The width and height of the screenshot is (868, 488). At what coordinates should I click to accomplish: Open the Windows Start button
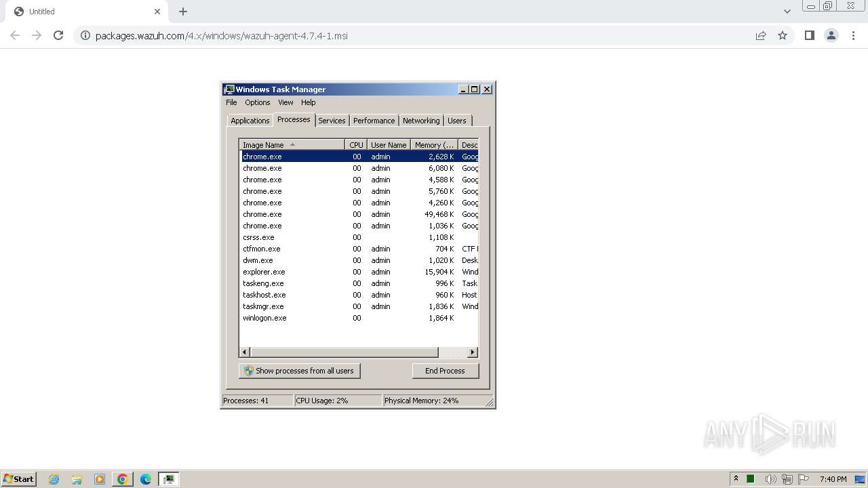click(x=19, y=479)
